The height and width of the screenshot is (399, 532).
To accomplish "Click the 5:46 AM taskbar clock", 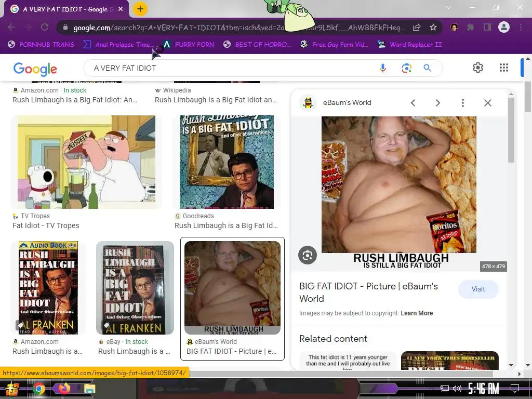I will [484, 388].
